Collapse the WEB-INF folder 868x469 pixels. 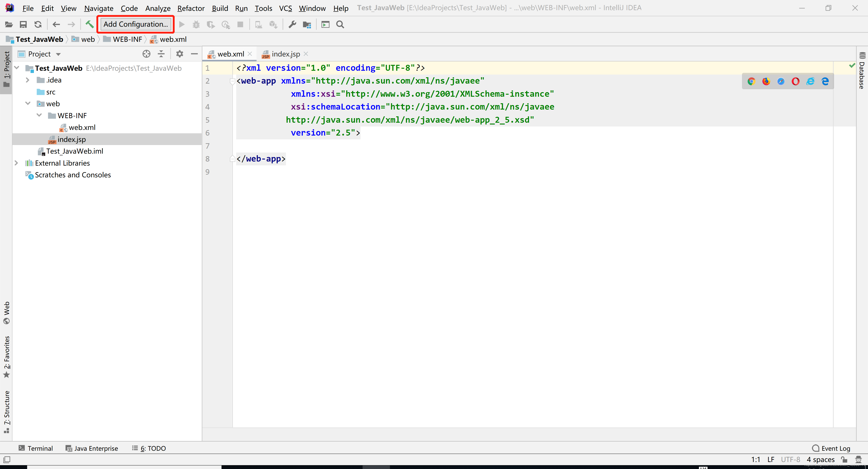click(39, 115)
